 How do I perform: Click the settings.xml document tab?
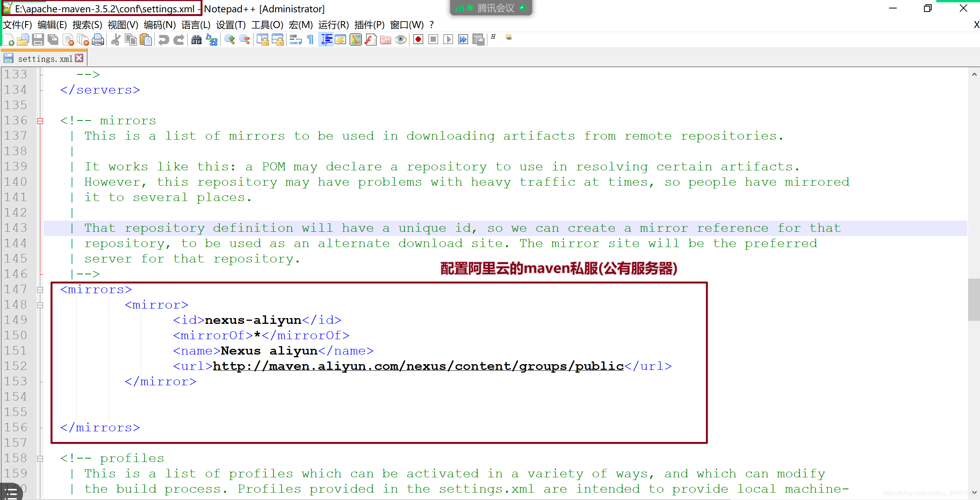[45, 59]
